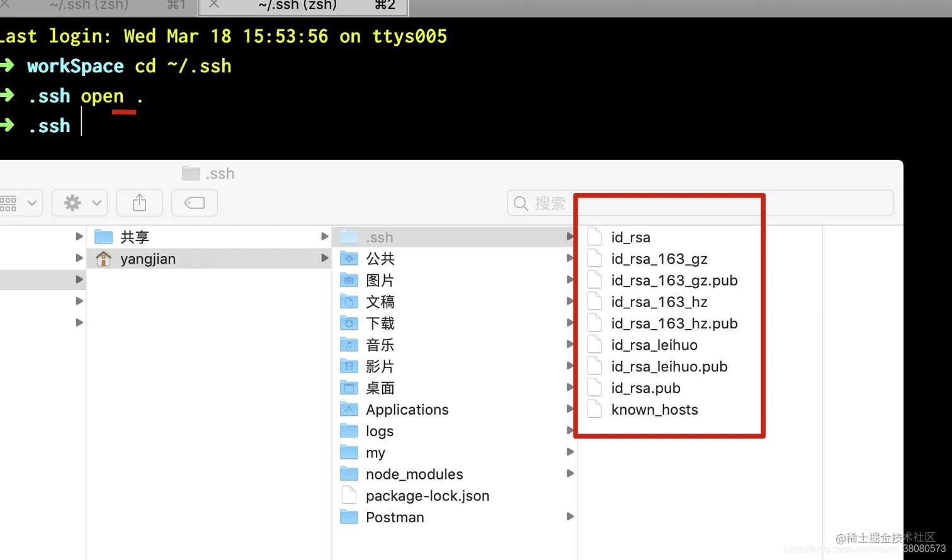Viewport: 952px width, 560px height.
Task: Select the my folder icon
Action: point(349,452)
